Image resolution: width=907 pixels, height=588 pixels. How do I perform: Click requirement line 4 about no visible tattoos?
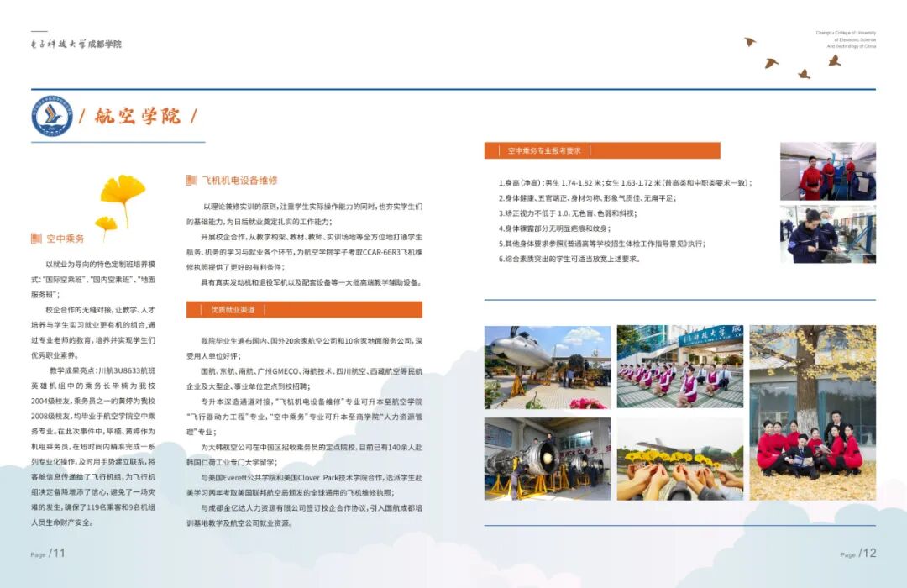(556, 227)
